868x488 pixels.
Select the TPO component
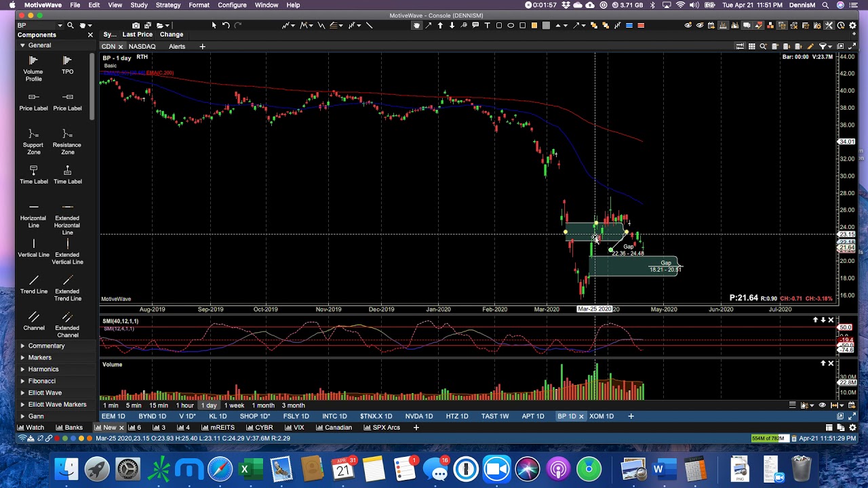67,66
